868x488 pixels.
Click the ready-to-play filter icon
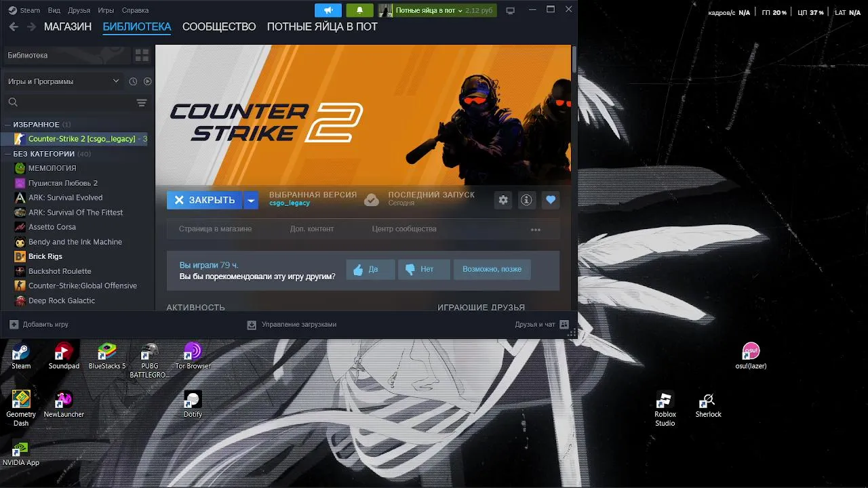[147, 81]
